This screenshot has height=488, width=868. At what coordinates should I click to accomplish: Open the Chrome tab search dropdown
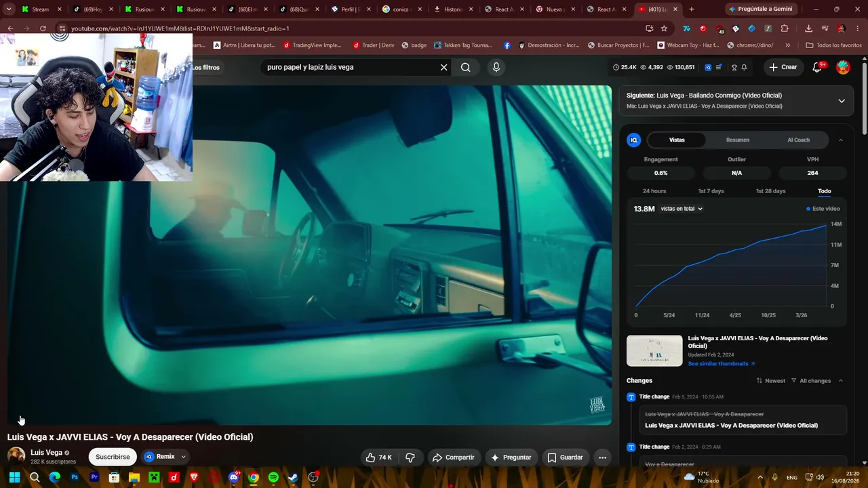(x=9, y=9)
